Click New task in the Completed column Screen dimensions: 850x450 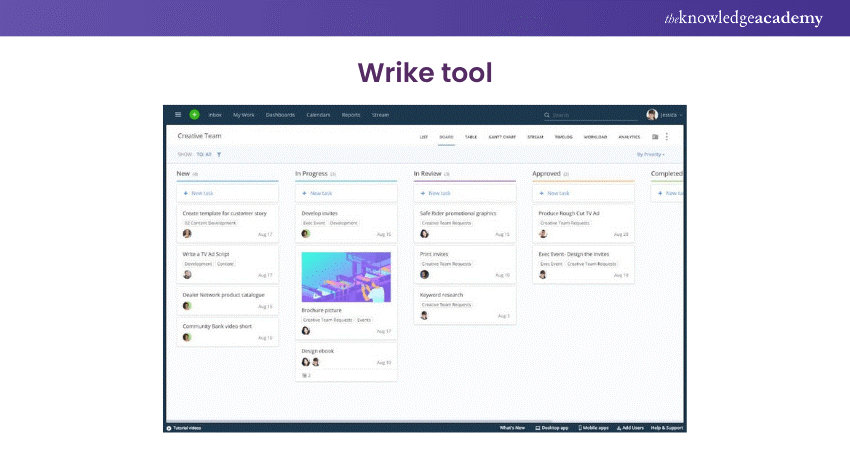670,193
